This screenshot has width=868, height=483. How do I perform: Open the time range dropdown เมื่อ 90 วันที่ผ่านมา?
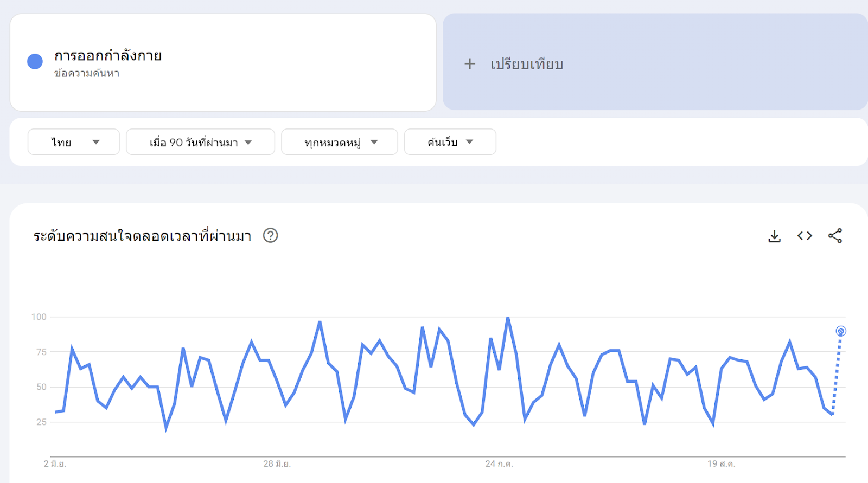pyautogui.click(x=200, y=141)
